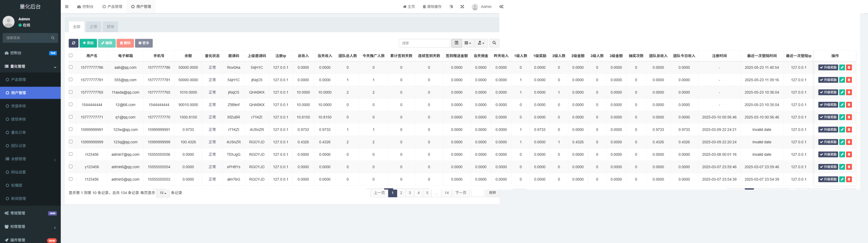Image resolution: width=868 pixels, height=243 pixels.
Task: Open the settings gears icon beside Admin
Action: [501, 7]
